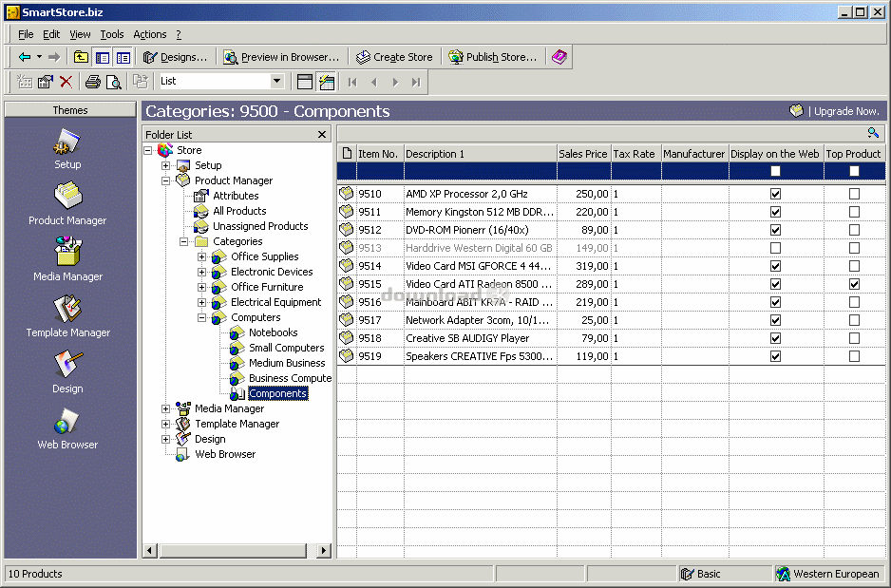Collapse the Computers category in tree

point(201,317)
